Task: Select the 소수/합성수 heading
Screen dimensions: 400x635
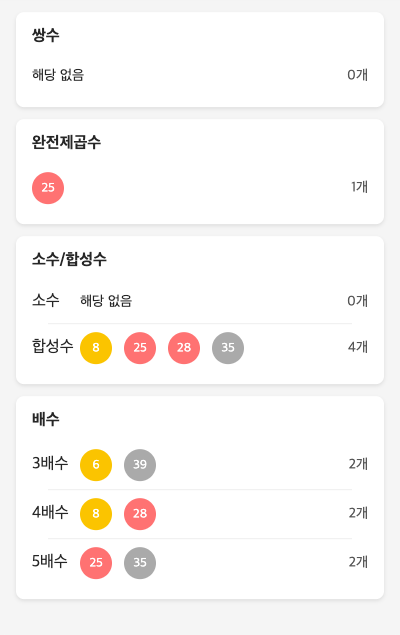Action: coord(69,259)
